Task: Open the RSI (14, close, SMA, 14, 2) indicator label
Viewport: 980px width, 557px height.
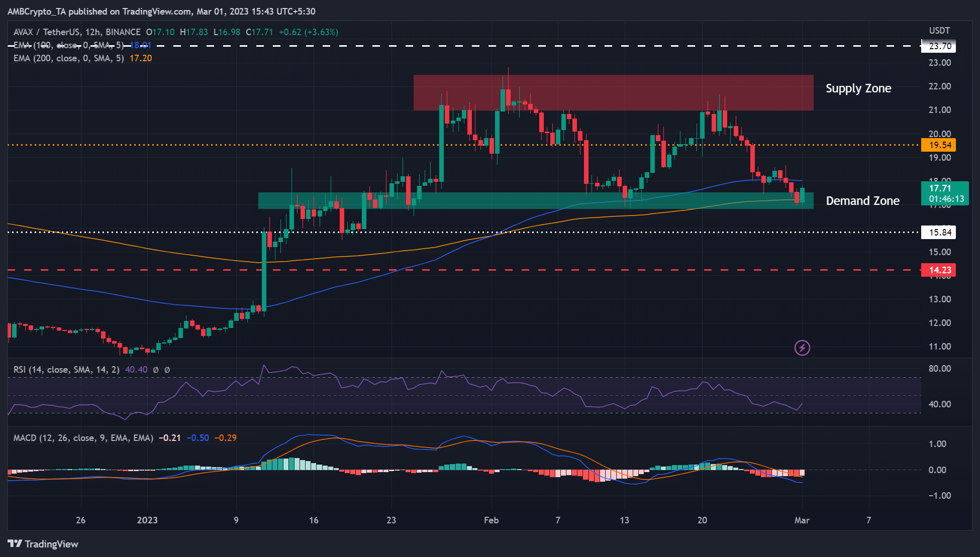Action: click(x=65, y=370)
